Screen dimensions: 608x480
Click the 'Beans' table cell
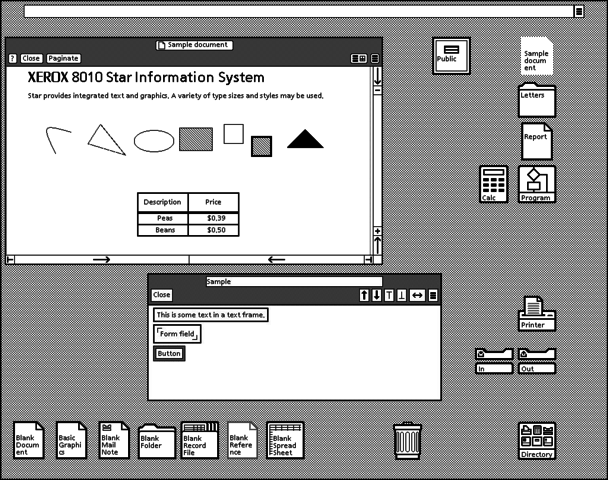tap(165, 230)
